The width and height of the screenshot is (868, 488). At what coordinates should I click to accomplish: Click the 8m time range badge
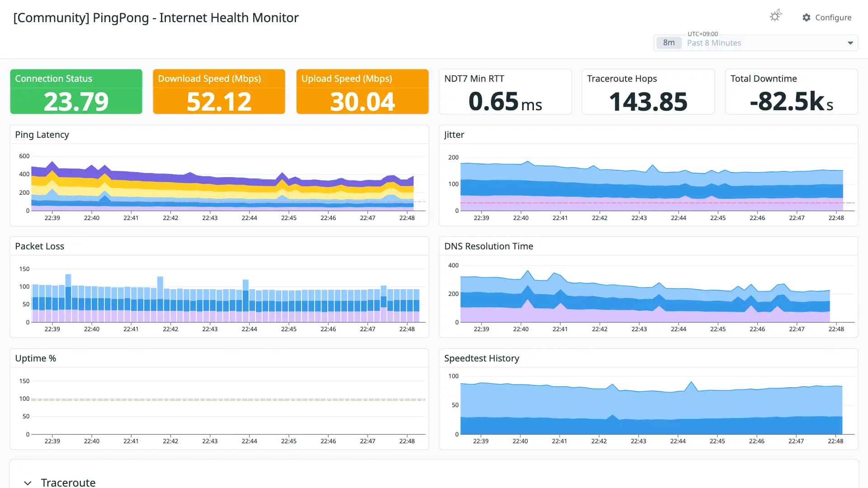(x=669, y=43)
